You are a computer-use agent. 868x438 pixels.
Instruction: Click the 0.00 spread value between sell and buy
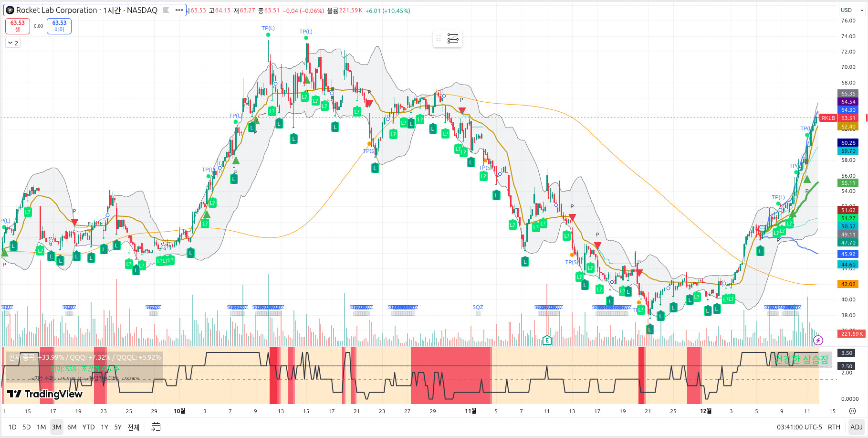39,26
